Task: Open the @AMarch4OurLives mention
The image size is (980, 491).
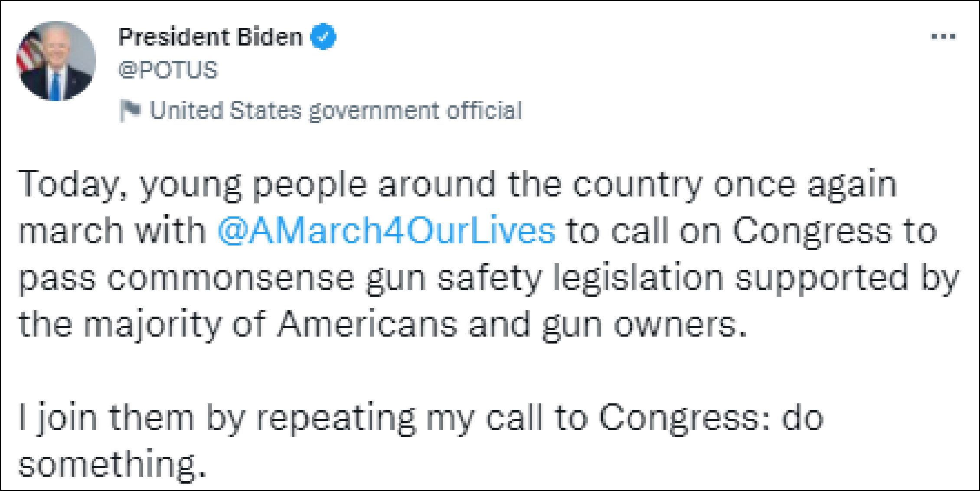Action: coord(386,231)
